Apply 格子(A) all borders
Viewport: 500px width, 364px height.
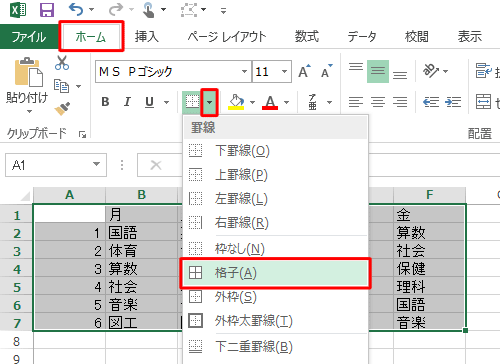click(276, 273)
